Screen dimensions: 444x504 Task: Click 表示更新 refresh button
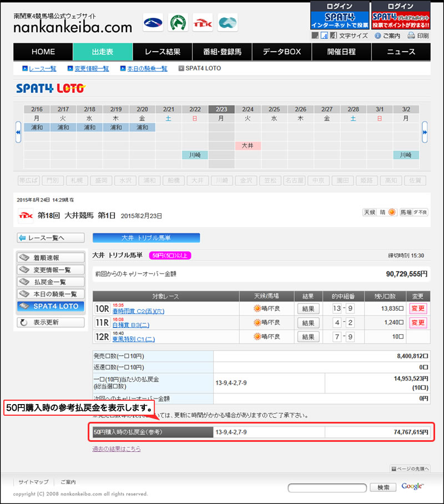click(51, 322)
